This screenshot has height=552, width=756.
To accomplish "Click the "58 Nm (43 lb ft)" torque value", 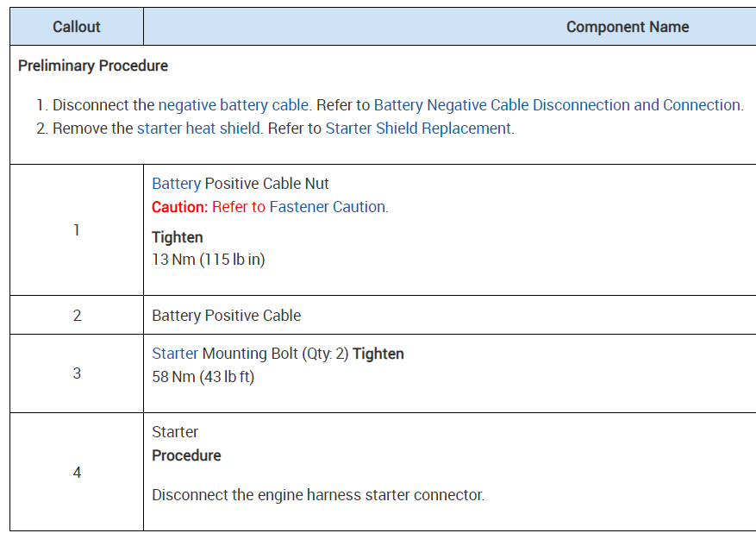I will click(x=203, y=377).
